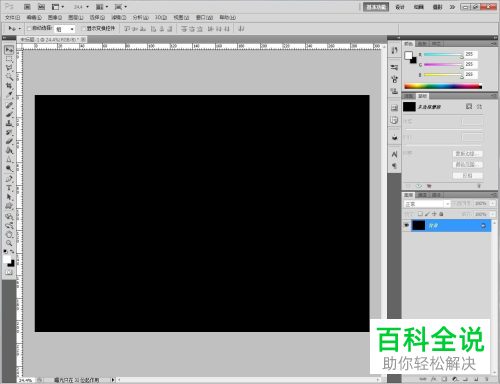
Task: Open the layer blend mode dropdown
Action: (427, 204)
